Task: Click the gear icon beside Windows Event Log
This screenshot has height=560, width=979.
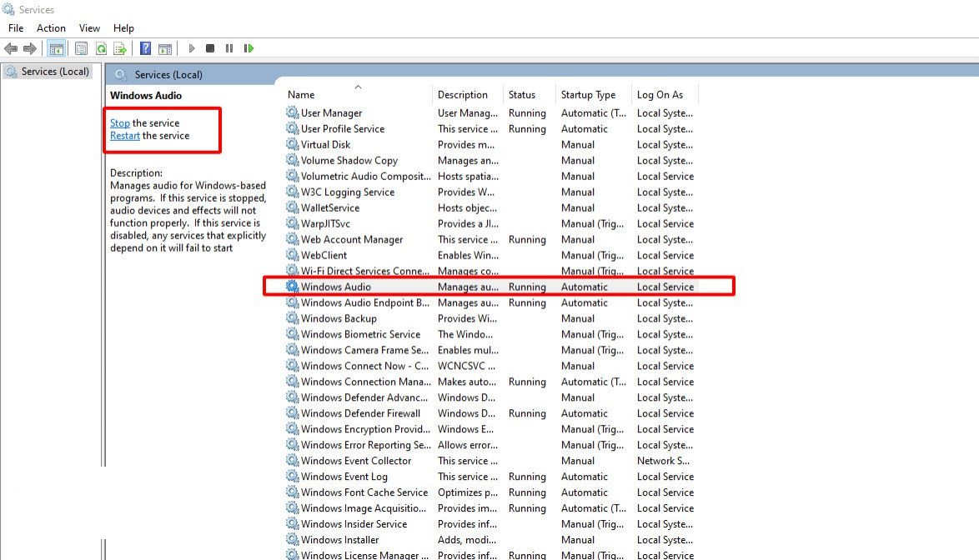Action: 292,476
